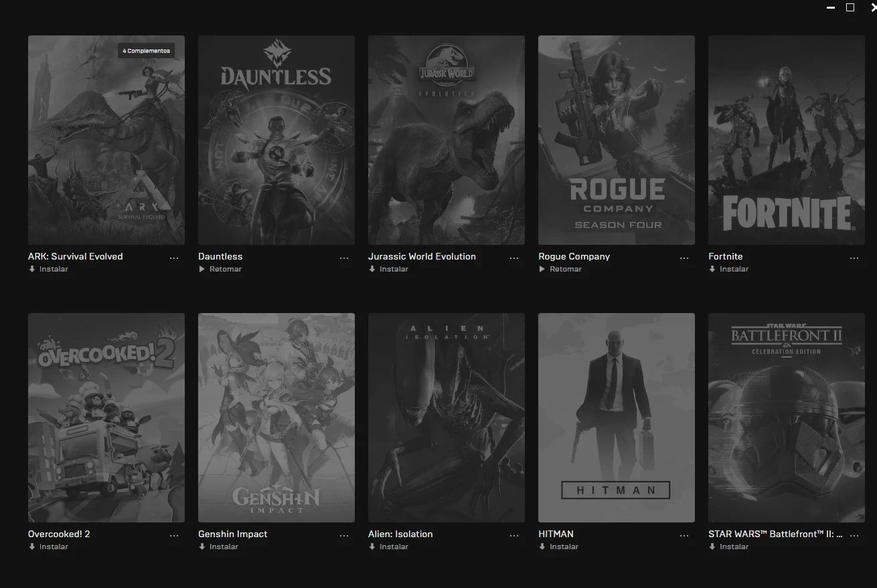Screen dimensions: 877x588
Task: Click the STAR WARS Battlefront II title text
Action: point(775,534)
